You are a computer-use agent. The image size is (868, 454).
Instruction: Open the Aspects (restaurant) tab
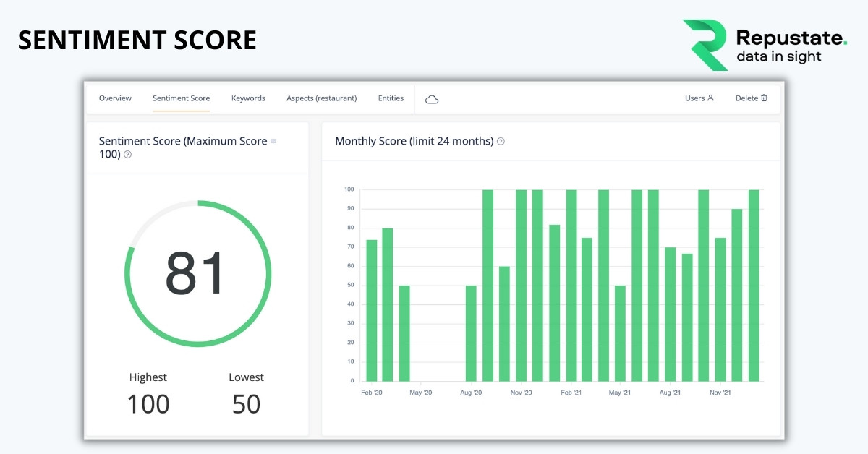coord(321,98)
